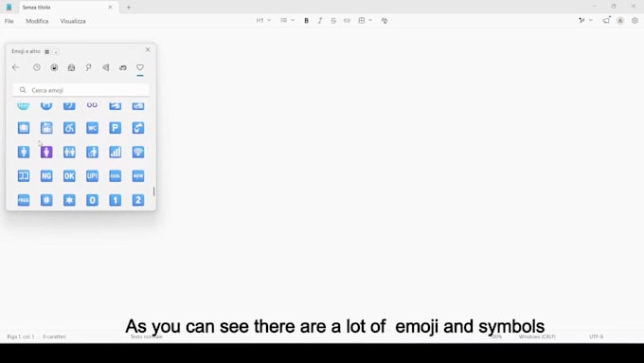644x363 pixels.
Task: Expand the H1 heading dropdown
Action: click(263, 21)
